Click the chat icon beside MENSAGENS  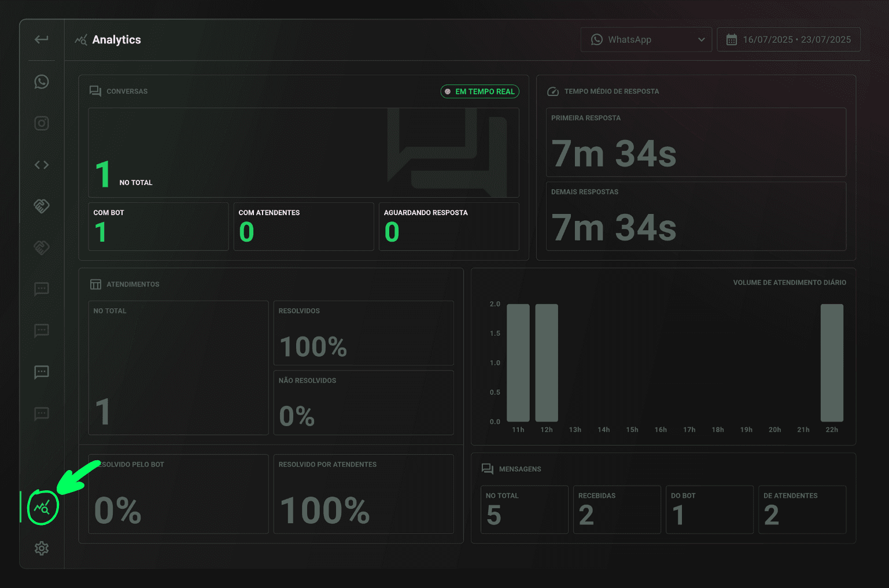pyautogui.click(x=488, y=469)
